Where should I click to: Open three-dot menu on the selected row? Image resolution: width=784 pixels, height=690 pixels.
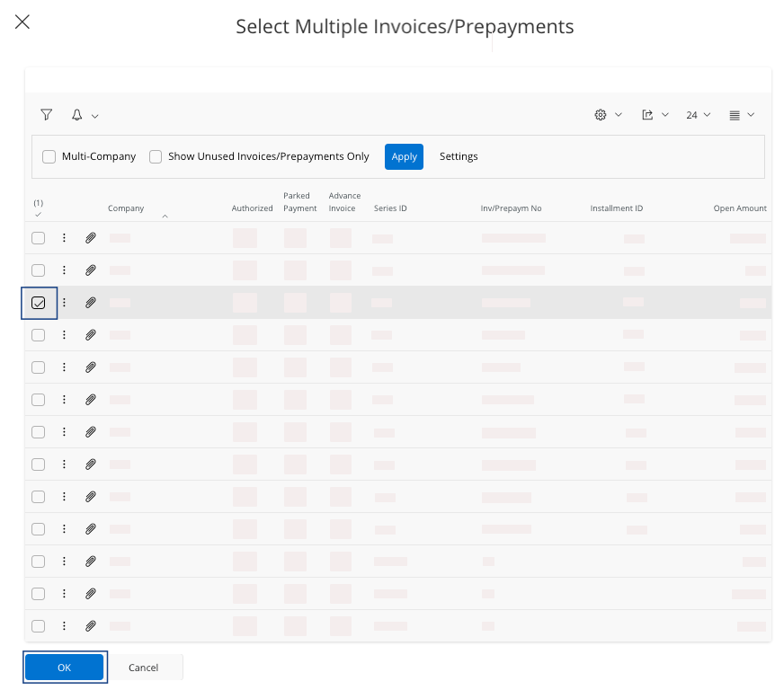click(64, 303)
